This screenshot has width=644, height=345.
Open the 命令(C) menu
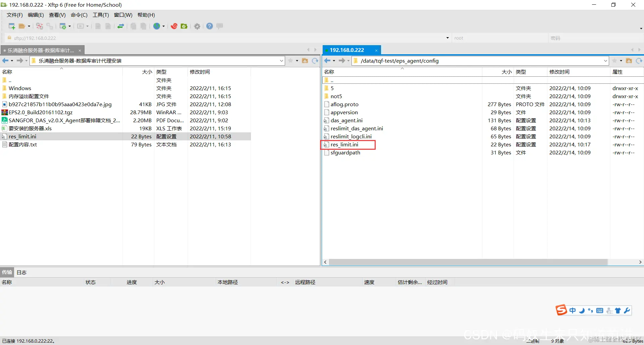point(79,15)
